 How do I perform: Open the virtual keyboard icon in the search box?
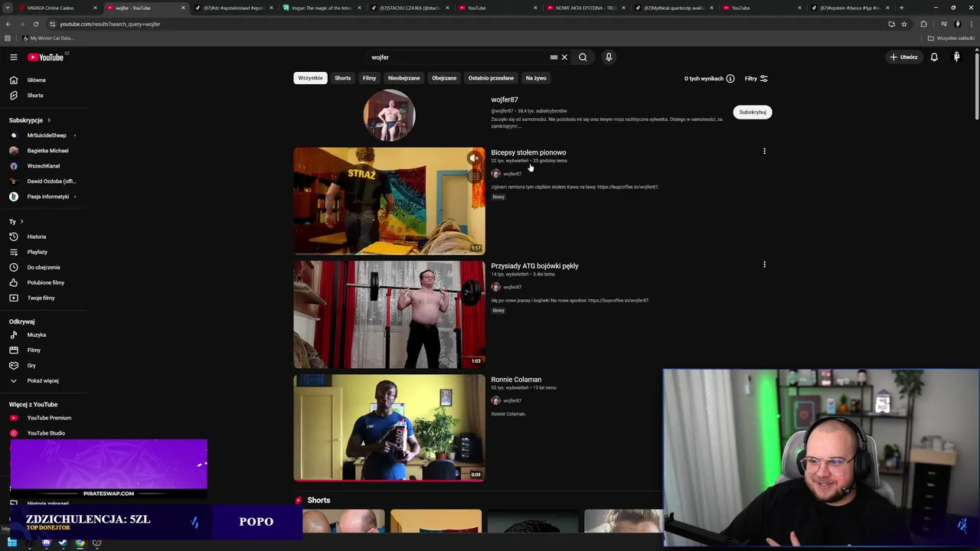pos(554,57)
